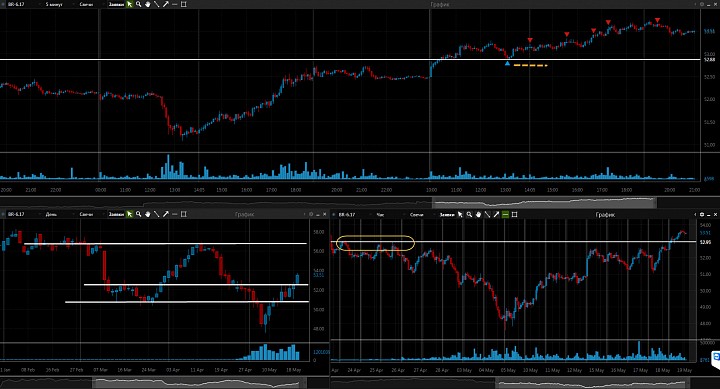Click the Заявки button in hourly chart toolbar
The image size is (720, 389).
pyautogui.click(x=447, y=214)
